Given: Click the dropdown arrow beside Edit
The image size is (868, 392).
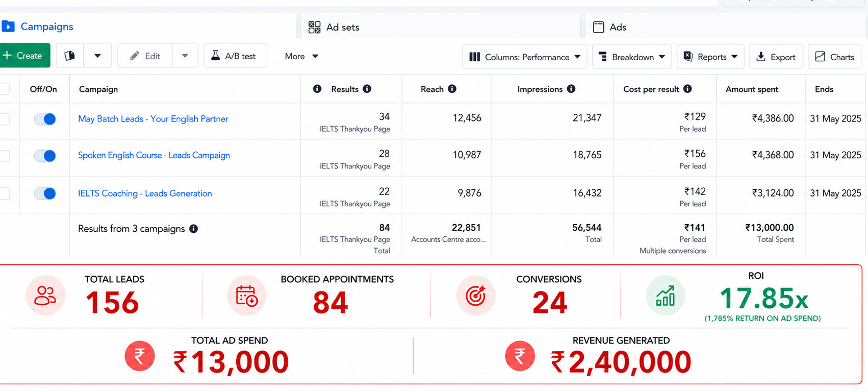Looking at the screenshot, I should 185,56.
